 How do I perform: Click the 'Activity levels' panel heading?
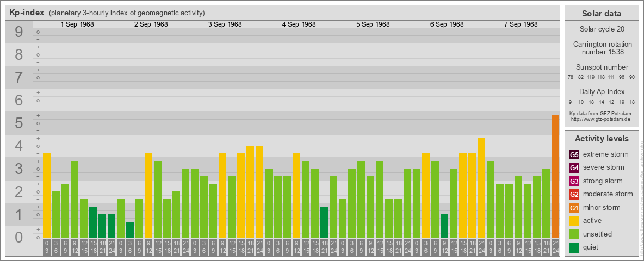coord(602,139)
